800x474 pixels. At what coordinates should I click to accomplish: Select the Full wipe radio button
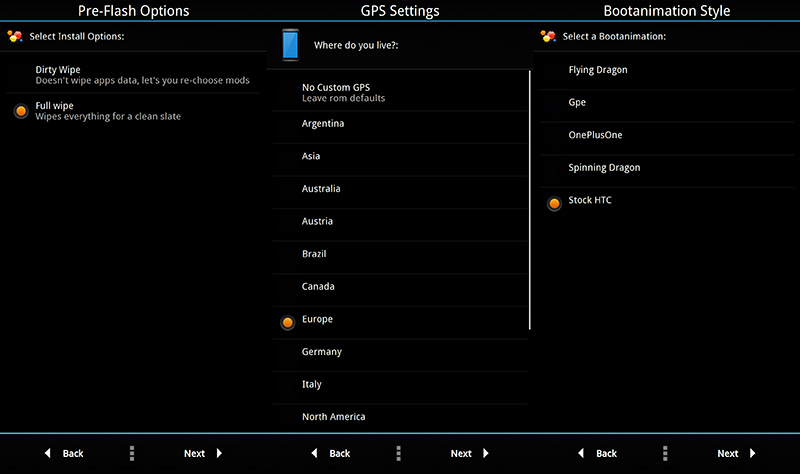(21, 111)
